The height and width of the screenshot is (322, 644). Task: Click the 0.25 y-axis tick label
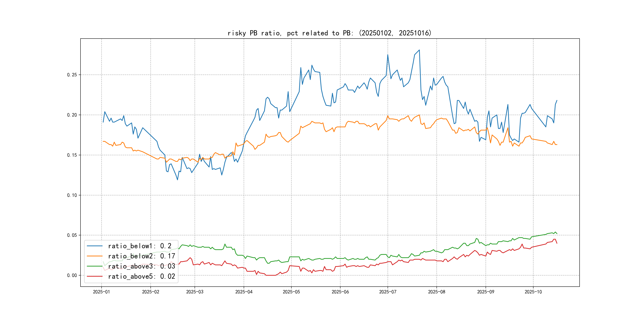coord(72,75)
